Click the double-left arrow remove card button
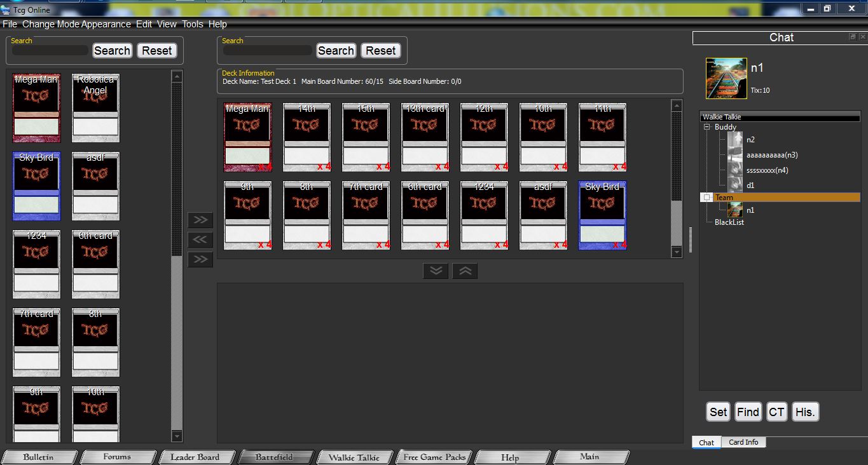The image size is (868, 465). coord(200,239)
